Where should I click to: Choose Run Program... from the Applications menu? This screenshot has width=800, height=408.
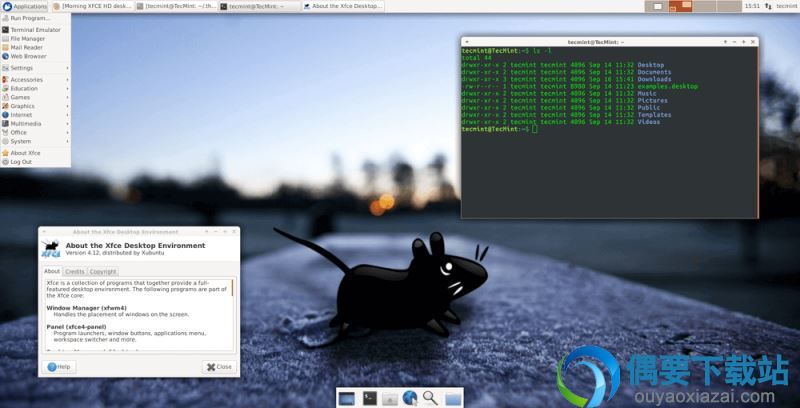click(35, 18)
